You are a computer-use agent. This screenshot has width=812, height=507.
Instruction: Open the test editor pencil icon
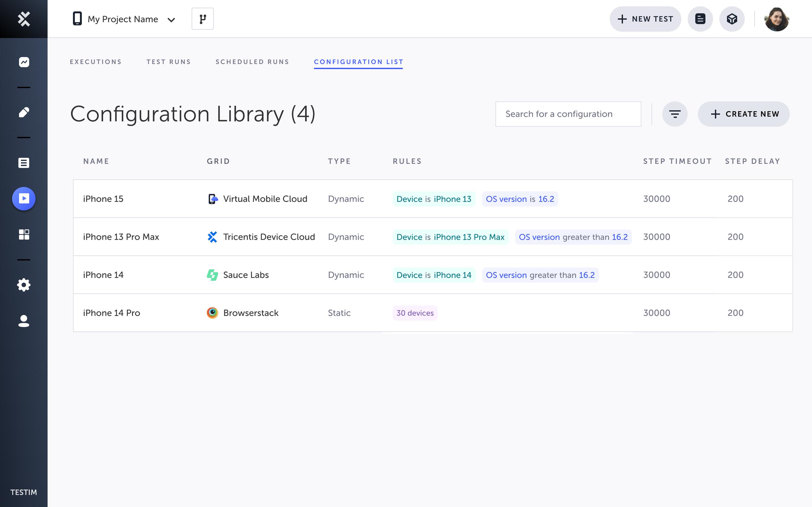24,112
